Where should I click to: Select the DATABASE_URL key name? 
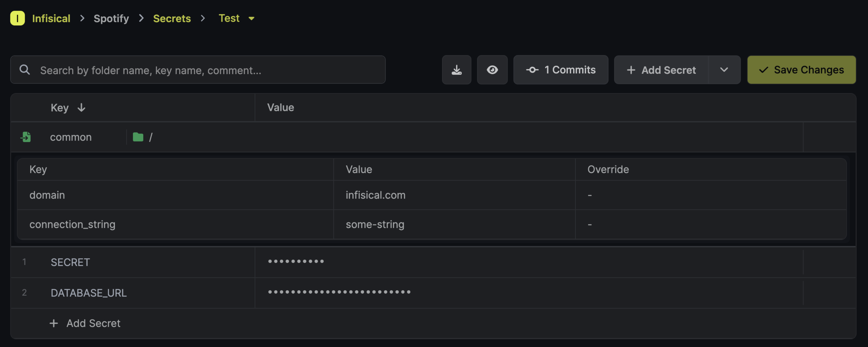(x=89, y=293)
